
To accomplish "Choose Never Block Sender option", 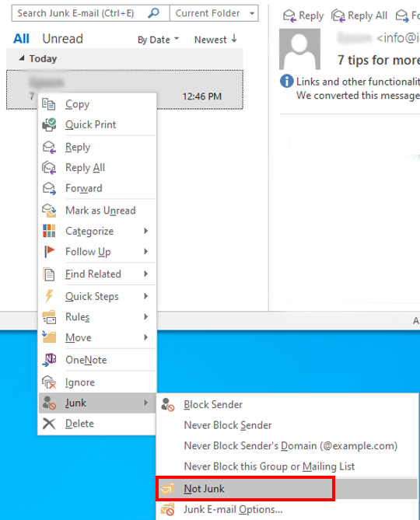I will (x=287, y=425).
